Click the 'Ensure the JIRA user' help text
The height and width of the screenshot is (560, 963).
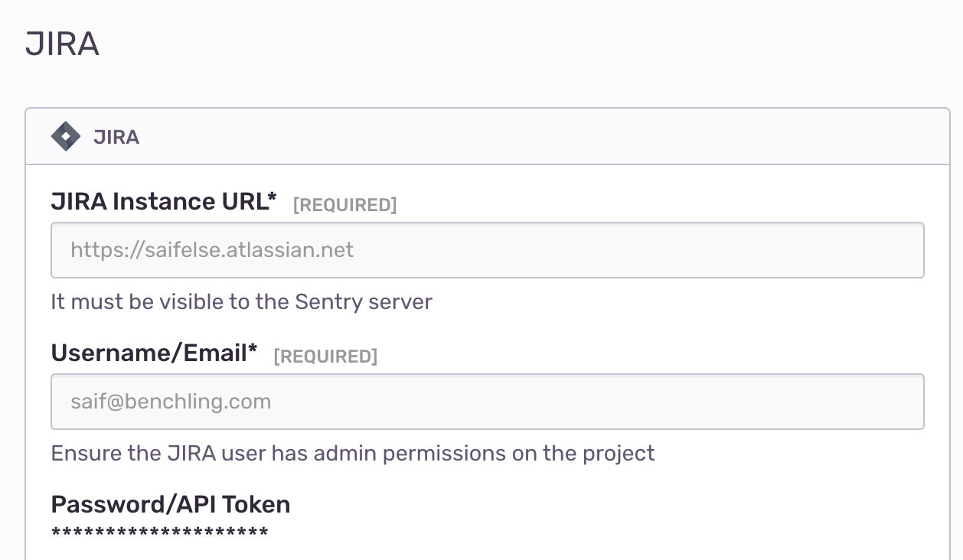click(353, 454)
